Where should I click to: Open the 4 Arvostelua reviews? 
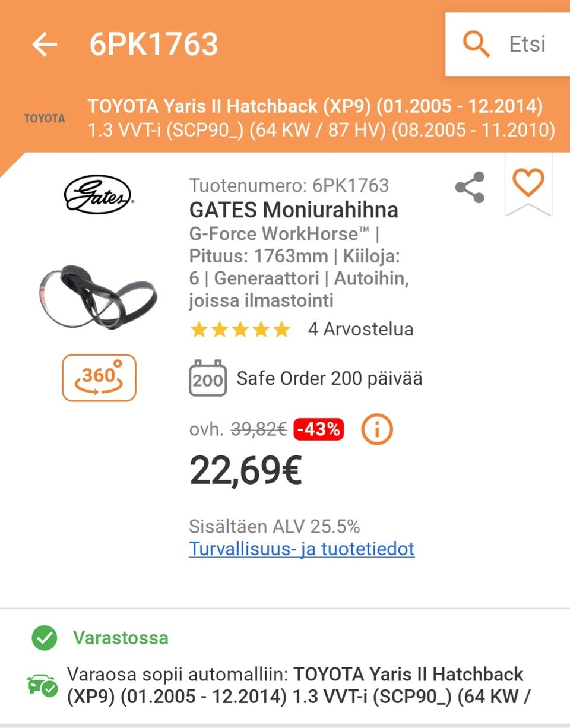pos(360,329)
